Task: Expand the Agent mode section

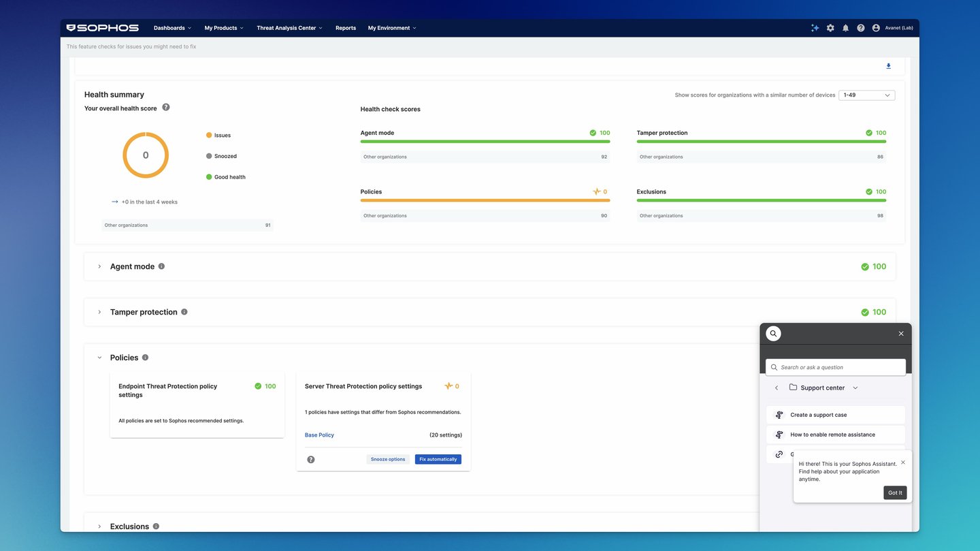Action: [x=99, y=266]
